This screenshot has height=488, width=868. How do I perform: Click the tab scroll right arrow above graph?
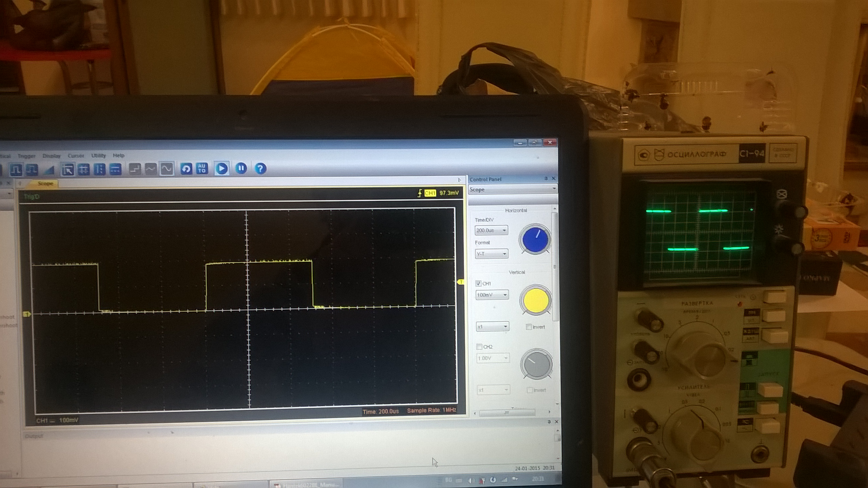pos(459,180)
